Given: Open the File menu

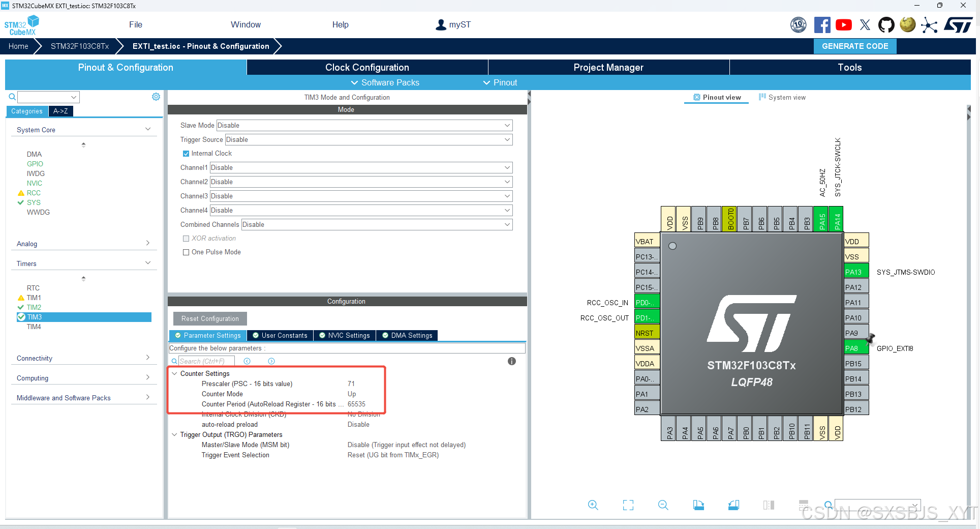Looking at the screenshot, I should [x=136, y=24].
